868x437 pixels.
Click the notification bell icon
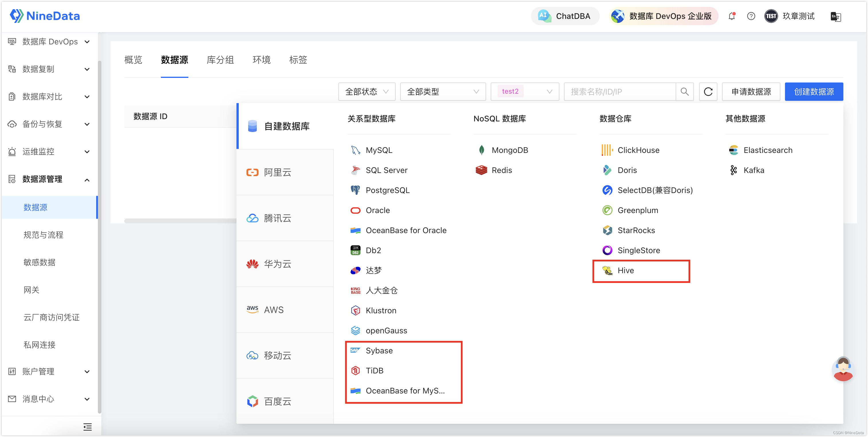pyautogui.click(x=731, y=16)
